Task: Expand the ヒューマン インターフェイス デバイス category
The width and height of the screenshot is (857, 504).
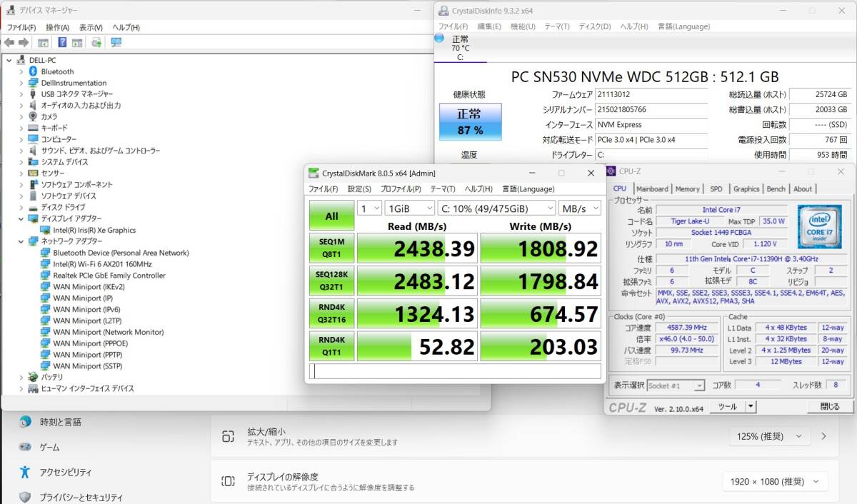Action: (x=21, y=388)
